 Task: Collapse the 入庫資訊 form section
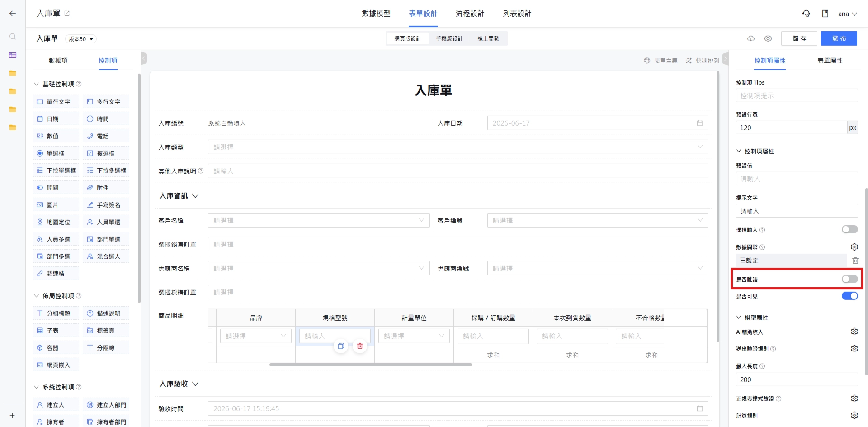pos(195,196)
